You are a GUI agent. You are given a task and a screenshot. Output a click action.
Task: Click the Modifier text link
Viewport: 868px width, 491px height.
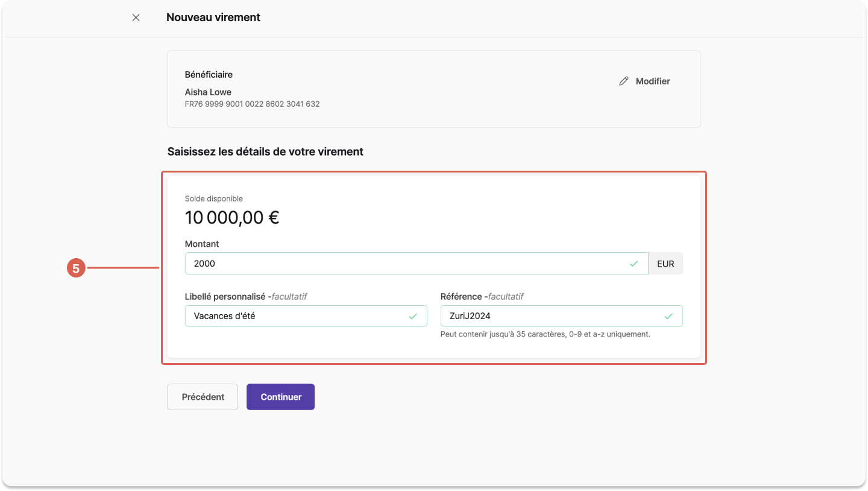pyautogui.click(x=653, y=81)
